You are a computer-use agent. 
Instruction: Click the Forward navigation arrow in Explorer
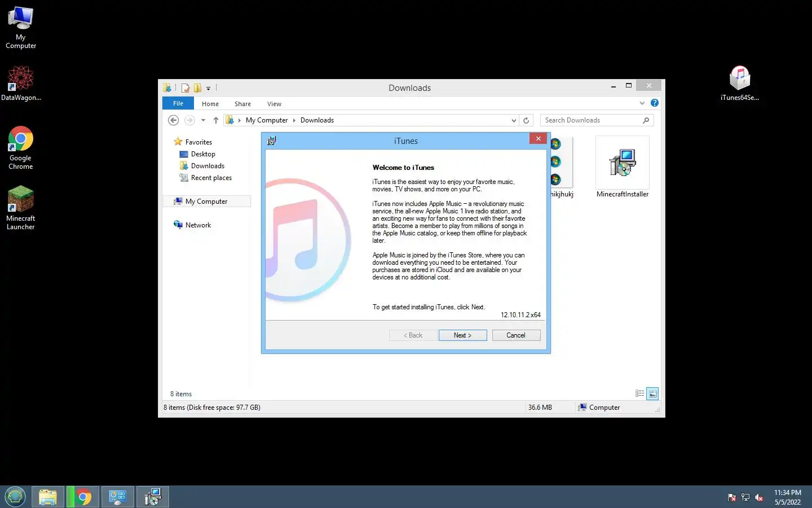click(x=189, y=120)
